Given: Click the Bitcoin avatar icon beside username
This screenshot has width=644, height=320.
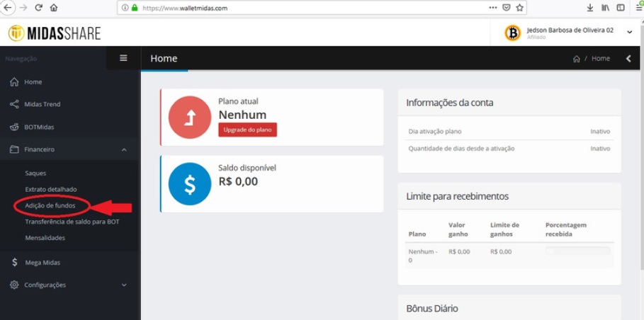Looking at the screenshot, I should (512, 33).
